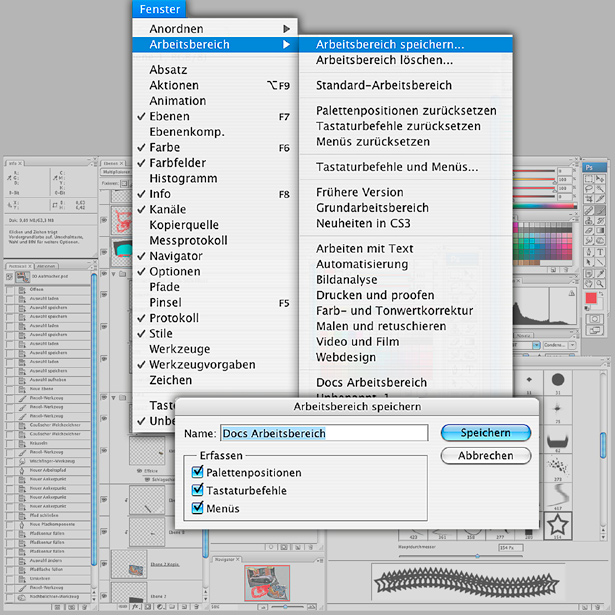
Task: Select the Rectangular Marquee tool in toolbox
Action: tap(589, 180)
